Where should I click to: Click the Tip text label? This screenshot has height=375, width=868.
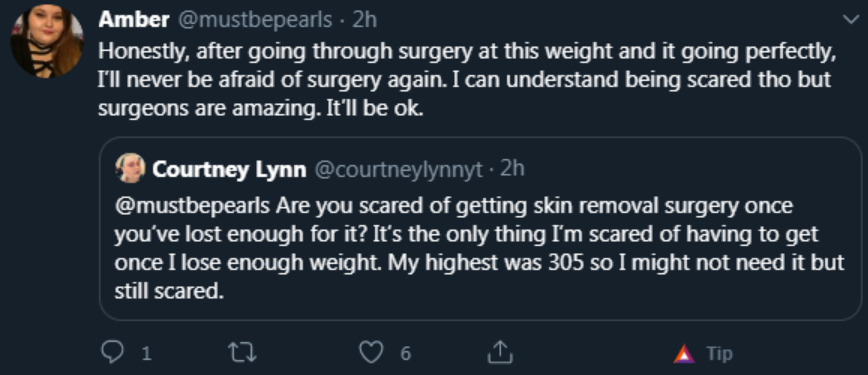[x=719, y=353]
